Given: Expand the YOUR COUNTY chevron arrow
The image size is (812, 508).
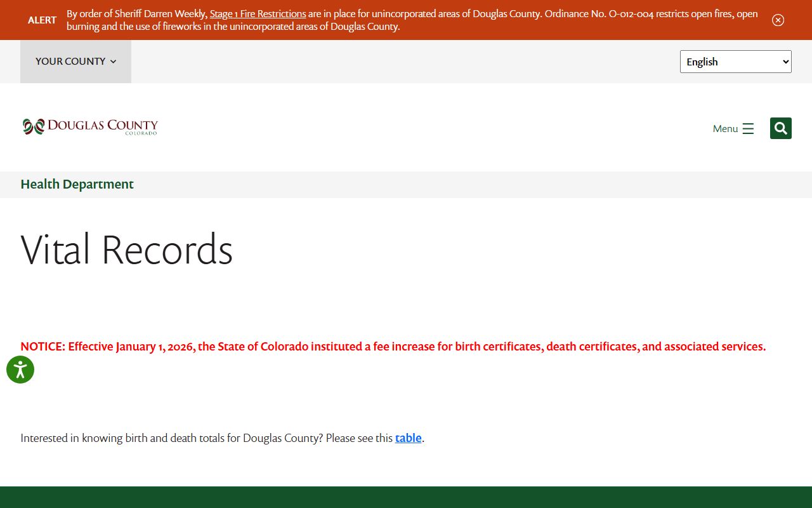Looking at the screenshot, I should pyautogui.click(x=114, y=62).
